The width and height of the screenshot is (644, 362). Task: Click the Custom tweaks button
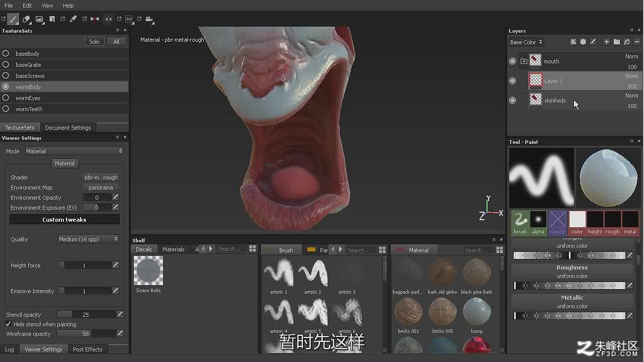click(x=64, y=220)
